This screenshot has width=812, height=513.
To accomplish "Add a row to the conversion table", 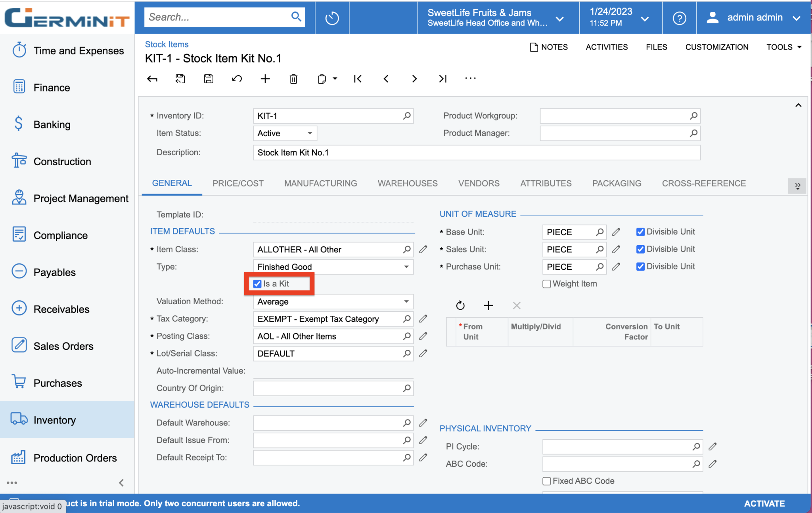I will [x=488, y=305].
